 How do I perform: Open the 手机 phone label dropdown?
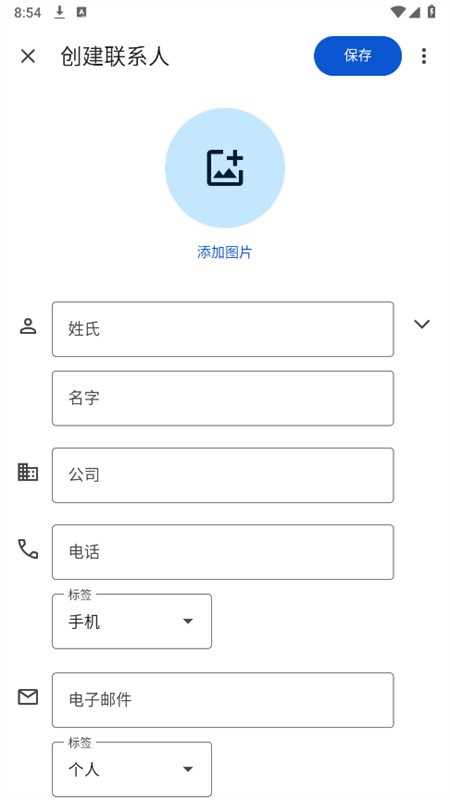click(132, 621)
